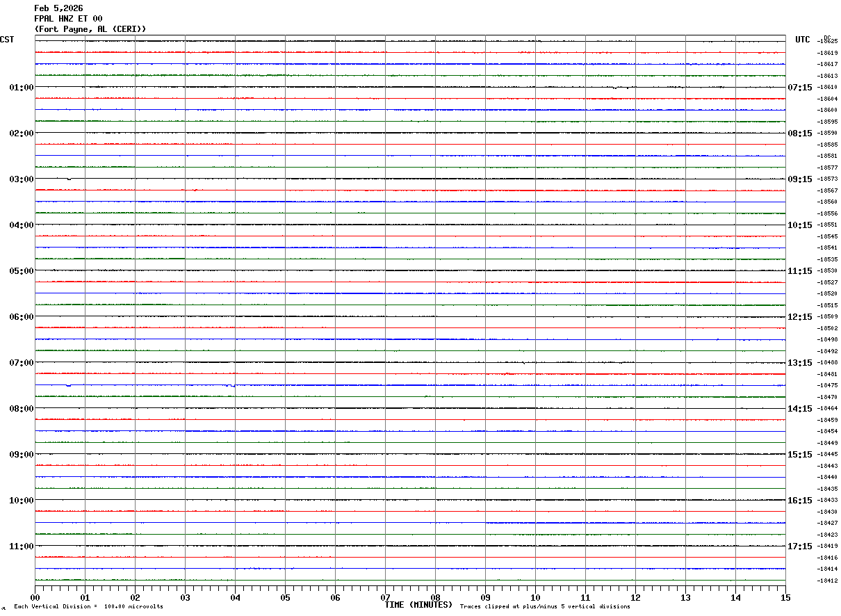Image resolution: width=841 pixels, height=616 pixels.
Task: Click the 00 minute axis tick label
Action: pos(35,597)
